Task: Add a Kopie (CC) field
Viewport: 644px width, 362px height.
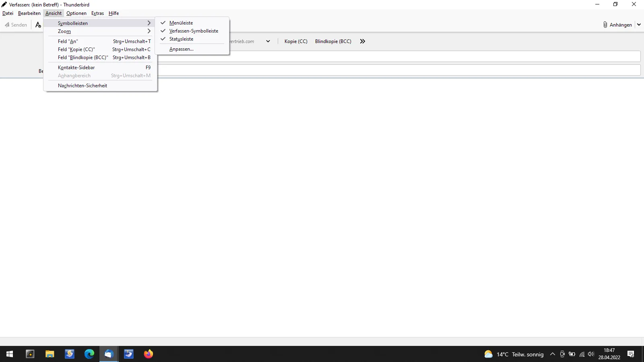Action: pyautogui.click(x=296, y=41)
